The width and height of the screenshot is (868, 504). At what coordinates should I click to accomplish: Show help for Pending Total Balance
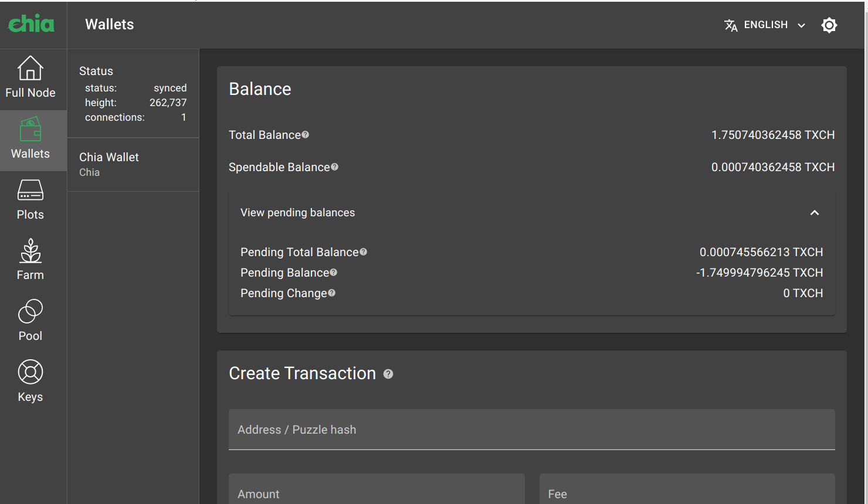(364, 251)
